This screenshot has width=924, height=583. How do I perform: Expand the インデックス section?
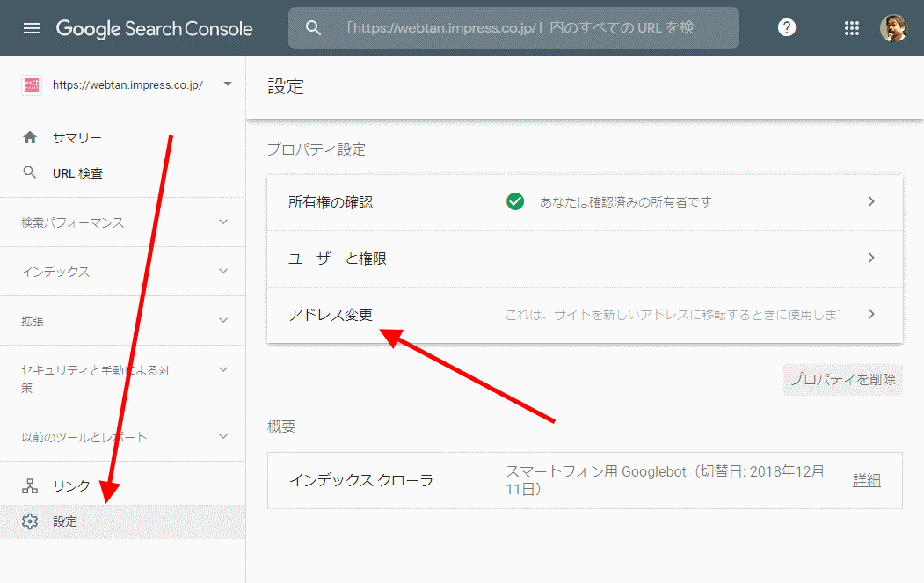click(223, 271)
